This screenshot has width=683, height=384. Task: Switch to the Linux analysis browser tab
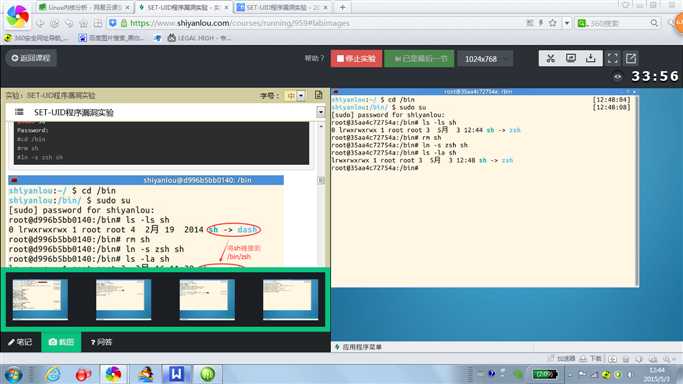point(84,7)
